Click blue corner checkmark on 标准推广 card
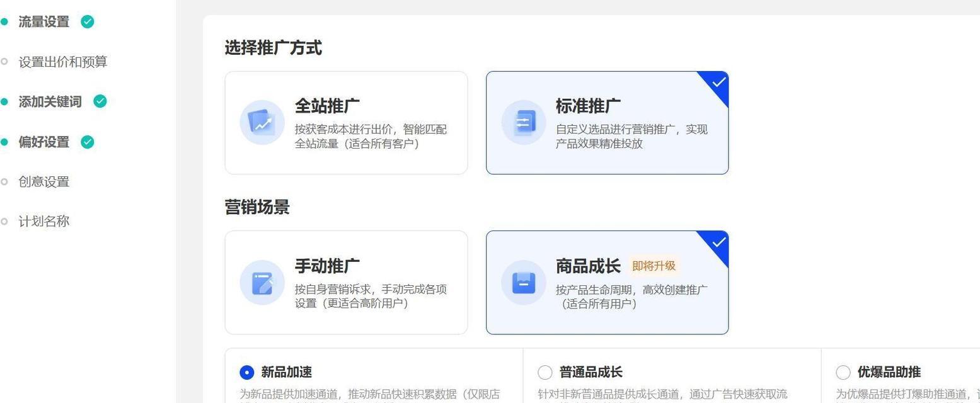The height and width of the screenshot is (403, 980). pos(718,82)
